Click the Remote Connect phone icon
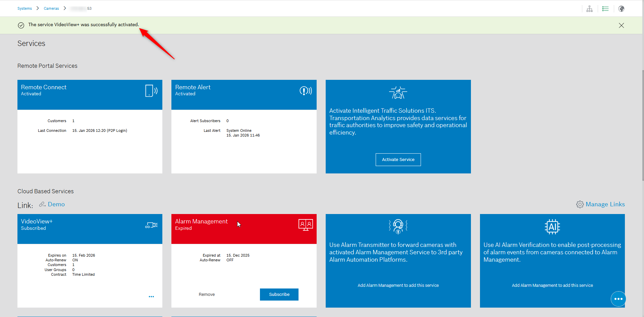 pyautogui.click(x=151, y=91)
